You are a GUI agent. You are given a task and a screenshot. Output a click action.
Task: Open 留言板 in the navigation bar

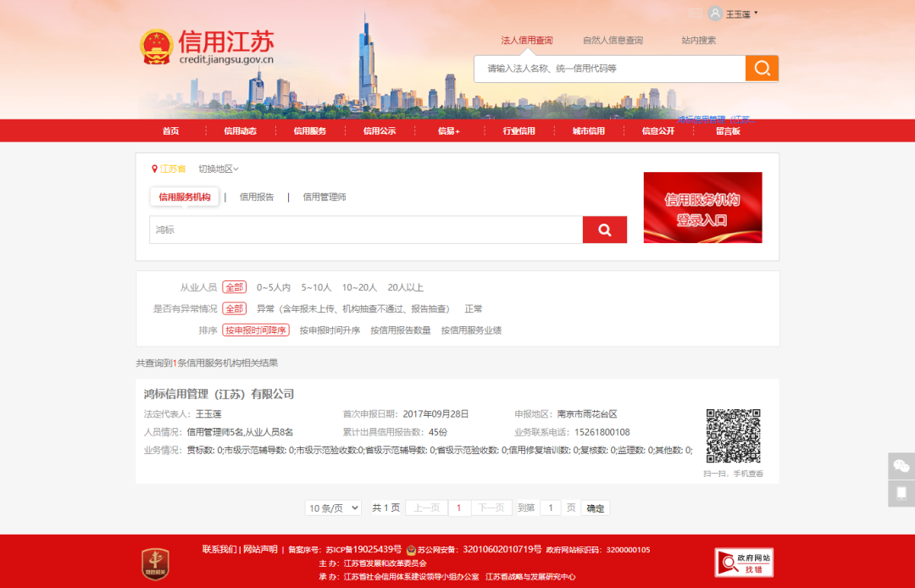(x=728, y=131)
